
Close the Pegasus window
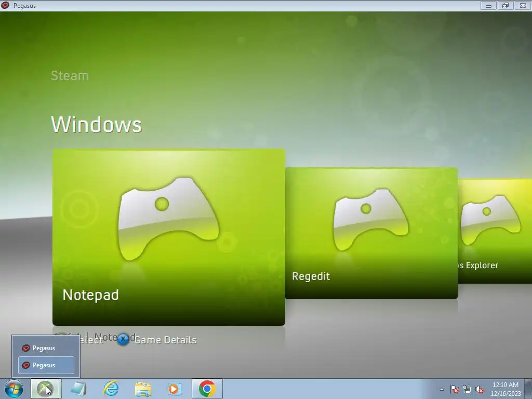click(523, 5)
